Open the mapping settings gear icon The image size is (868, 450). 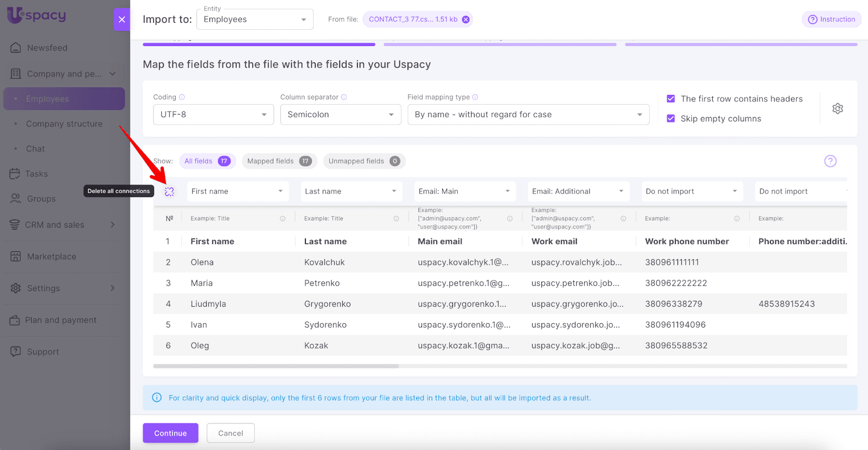pyautogui.click(x=838, y=108)
